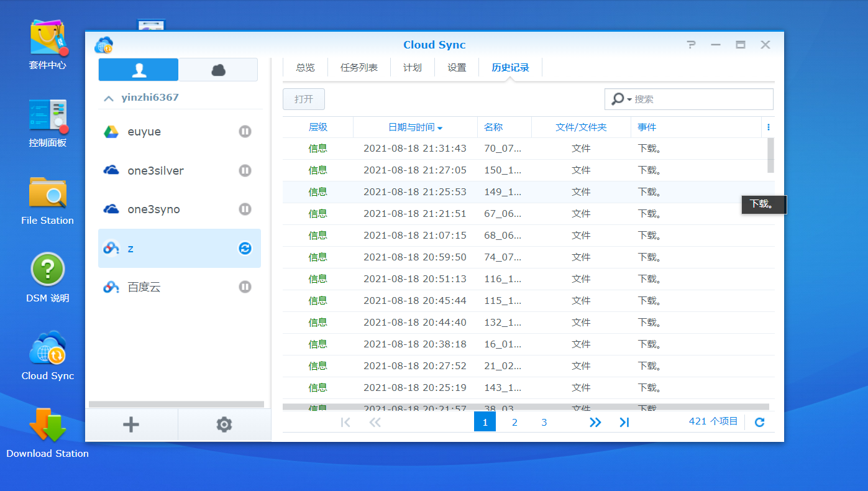Click the Google Drive icon of euyue
This screenshot has width=868, height=491.
click(111, 132)
